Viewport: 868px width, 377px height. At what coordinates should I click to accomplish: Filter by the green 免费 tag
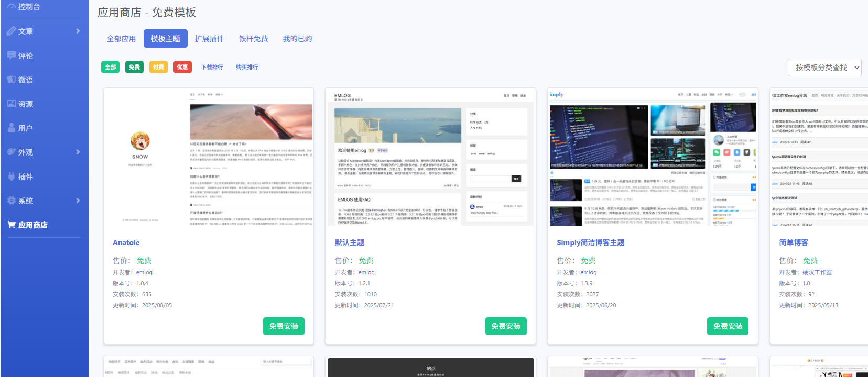point(134,67)
